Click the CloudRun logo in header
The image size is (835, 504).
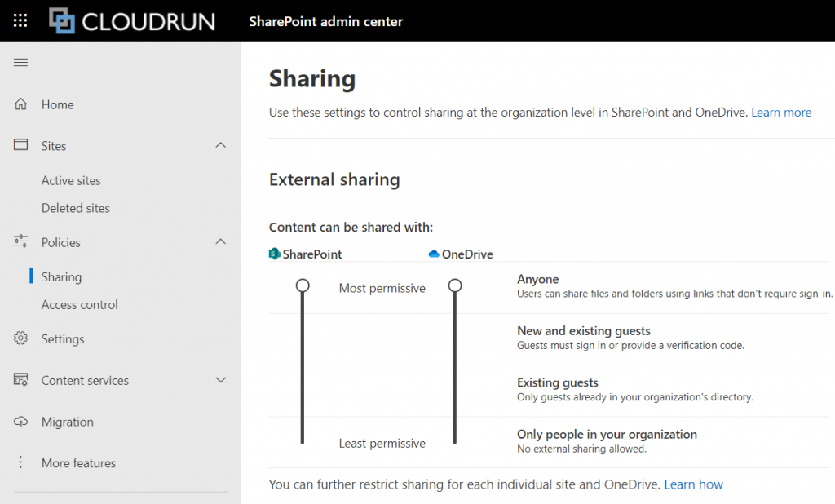(x=132, y=21)
